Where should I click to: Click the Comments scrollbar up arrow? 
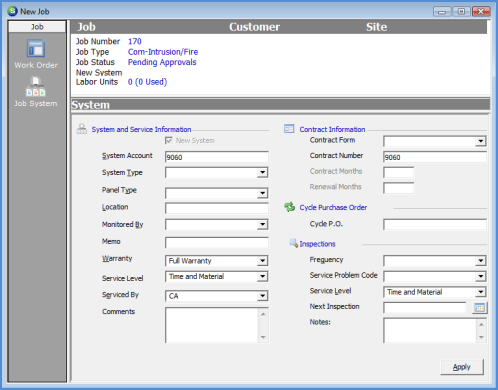[x=263, y=314]
